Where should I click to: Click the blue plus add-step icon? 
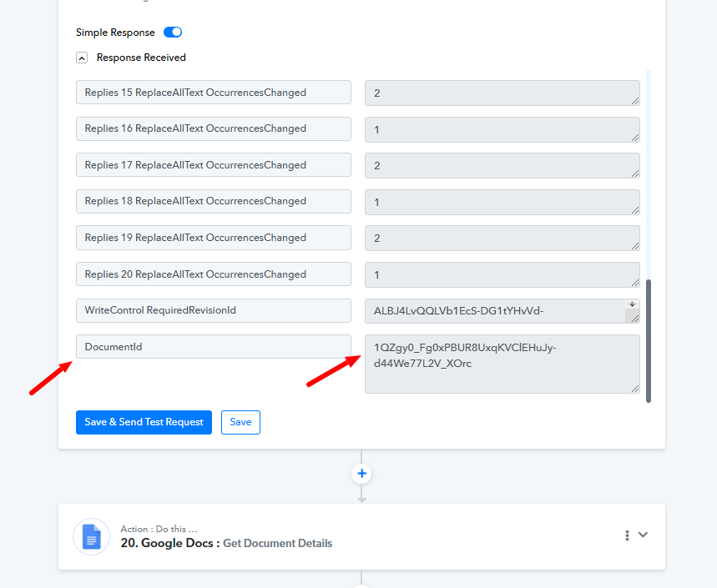pos(361,474)
